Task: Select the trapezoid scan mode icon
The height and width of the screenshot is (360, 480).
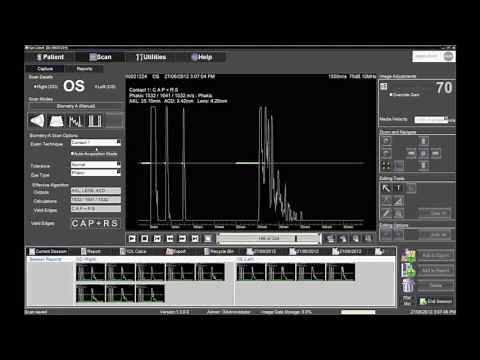Action: coord(56,121)
